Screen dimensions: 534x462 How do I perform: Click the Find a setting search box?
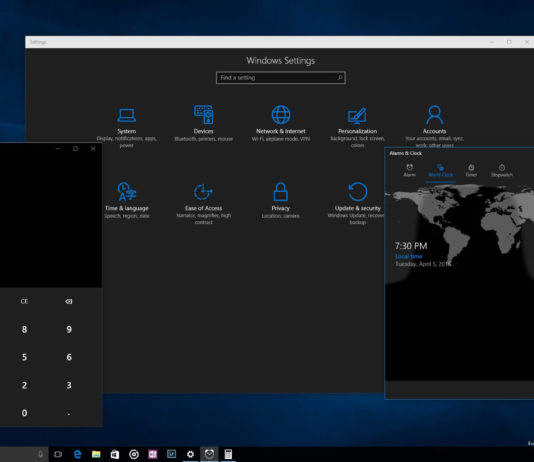click(281, 78)
